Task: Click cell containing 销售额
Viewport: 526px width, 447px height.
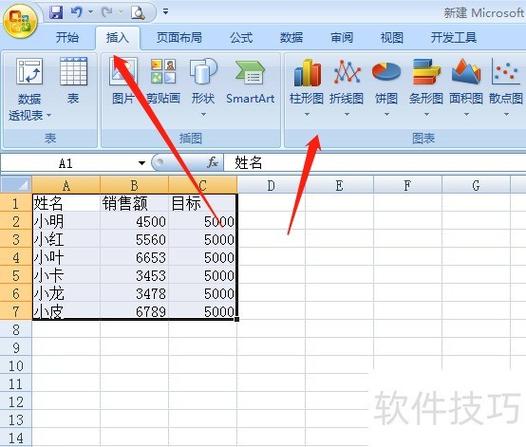Action: pyautogui.click(x=134, y=203)
